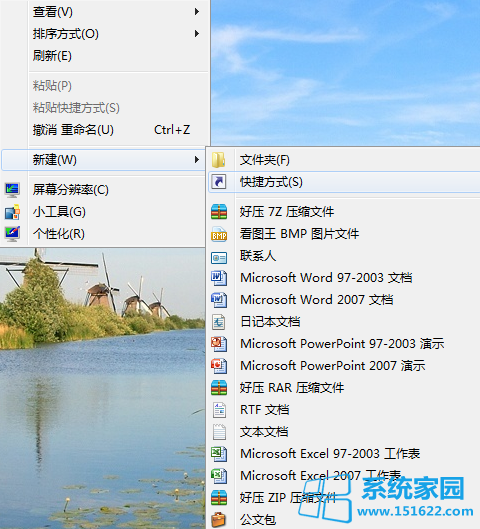Create a Microsoft Excel 97-2003 工作表
This screenshot has height=529, width=480.
pyautogui.click(x=344, y=454)
